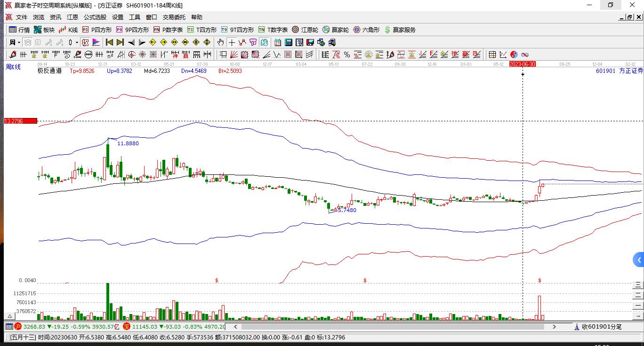Open the 9T四方形 tool

pos(237,30)
